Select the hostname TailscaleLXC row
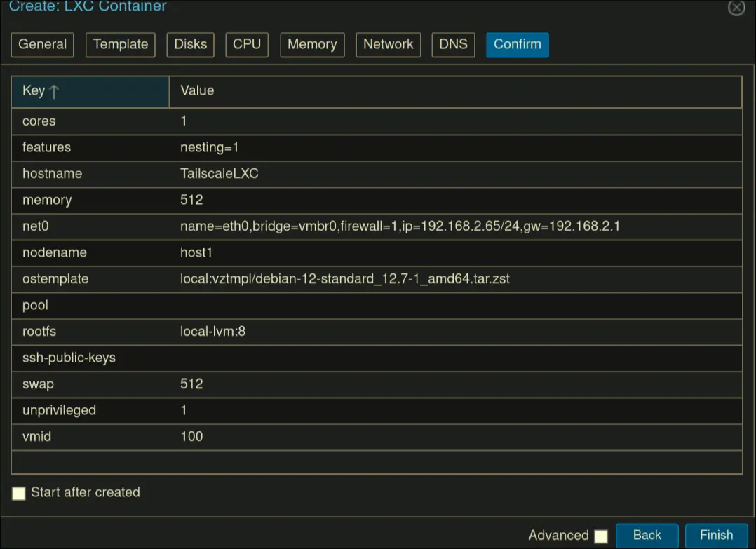The image size is (756, 549). [x=377, y=174]
